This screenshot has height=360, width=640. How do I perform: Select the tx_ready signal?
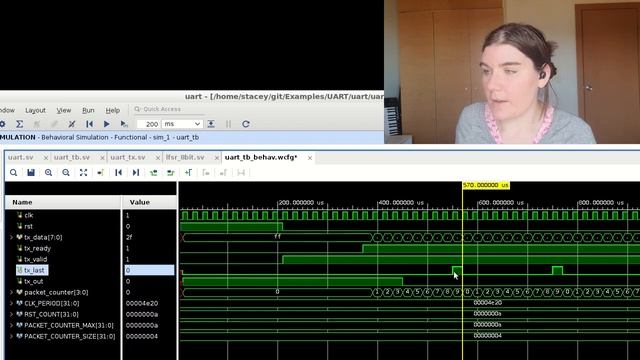37,248
